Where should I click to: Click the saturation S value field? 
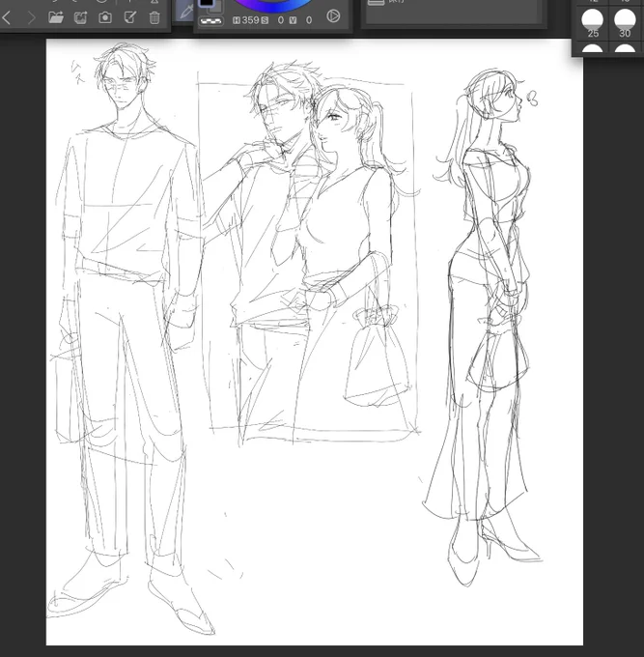click(280, 20)
